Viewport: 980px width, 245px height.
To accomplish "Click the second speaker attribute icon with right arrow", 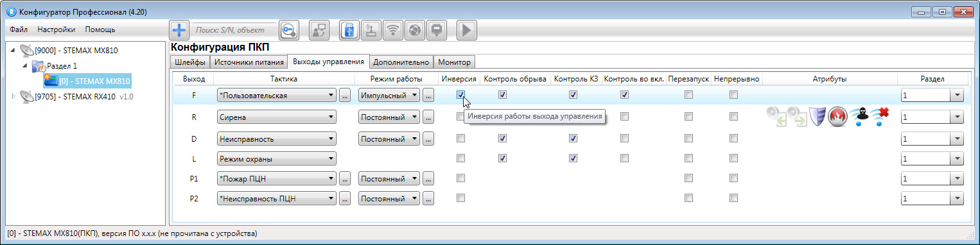I will [796, 117].
